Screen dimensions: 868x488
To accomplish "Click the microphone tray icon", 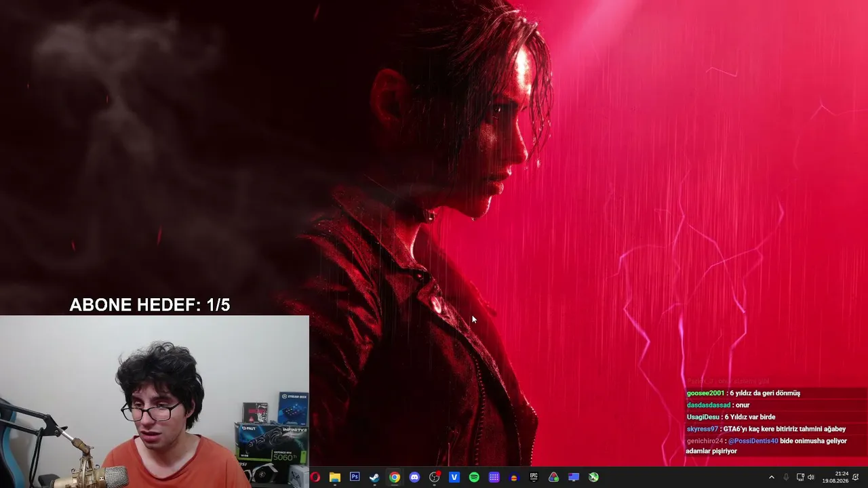I will point(786,477).
